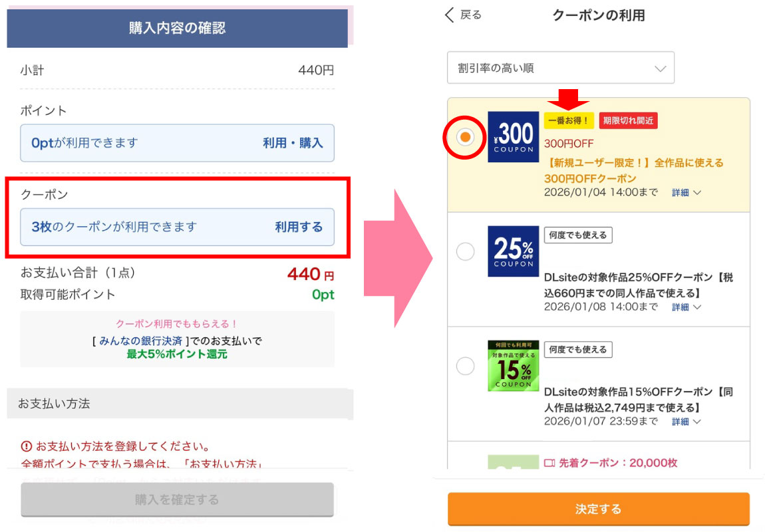Click the back chevron icon beside 戻る
This screenshot has height=532, width=765.
point(450,15)
